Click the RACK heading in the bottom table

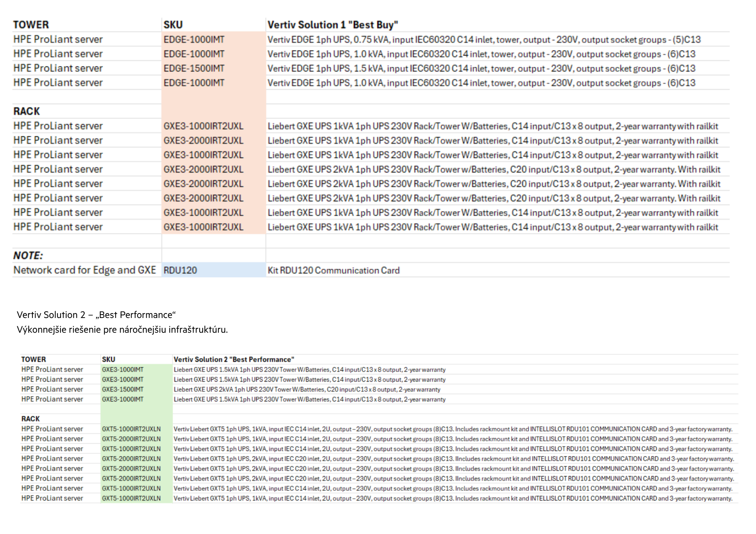pyautogui.click(x=31, y=419)
